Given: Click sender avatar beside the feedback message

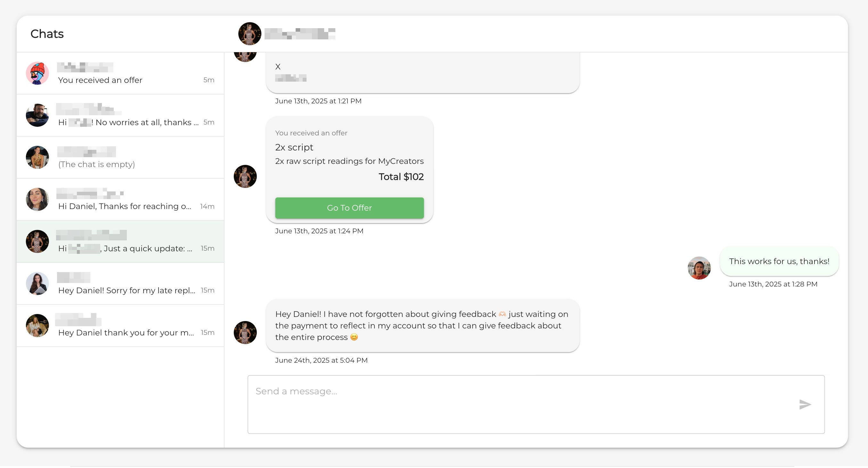Looking at the screenshot, I should (245, 333).
